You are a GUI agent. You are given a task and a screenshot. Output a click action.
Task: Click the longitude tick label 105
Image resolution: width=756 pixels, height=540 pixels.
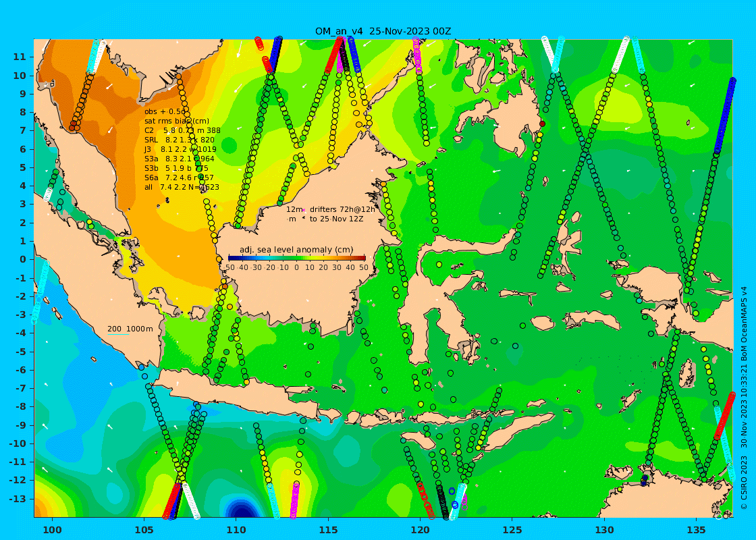point(144,531)
